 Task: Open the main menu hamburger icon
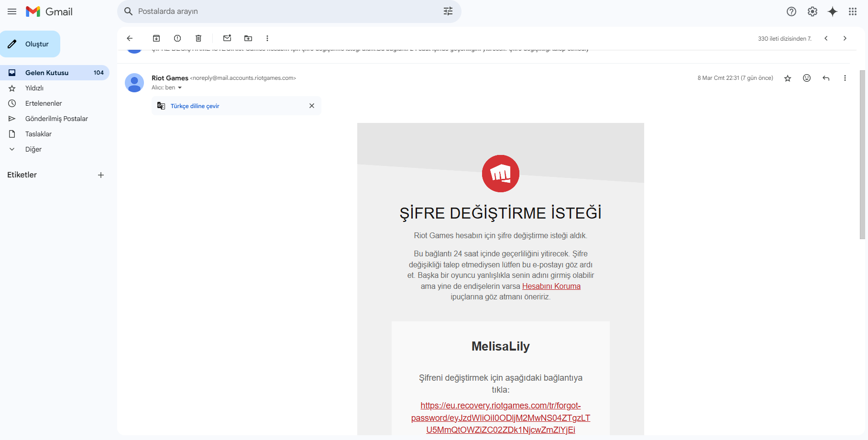(x=12, y=11)
